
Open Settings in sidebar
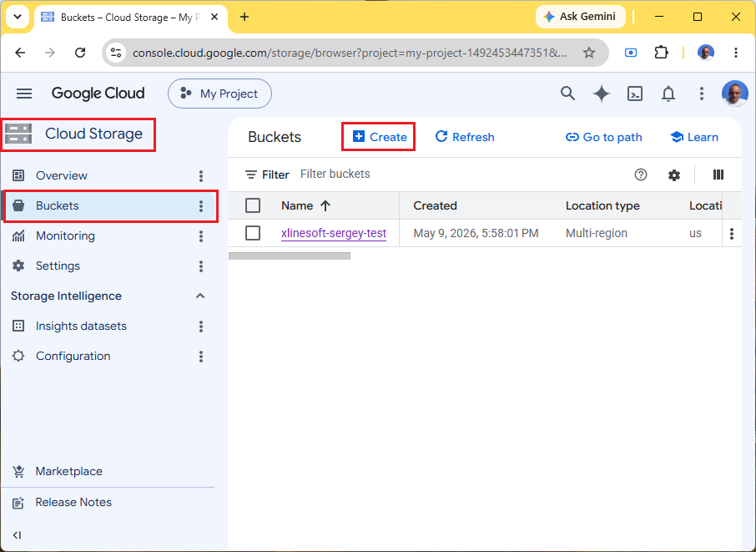click(x=58, y=266)
